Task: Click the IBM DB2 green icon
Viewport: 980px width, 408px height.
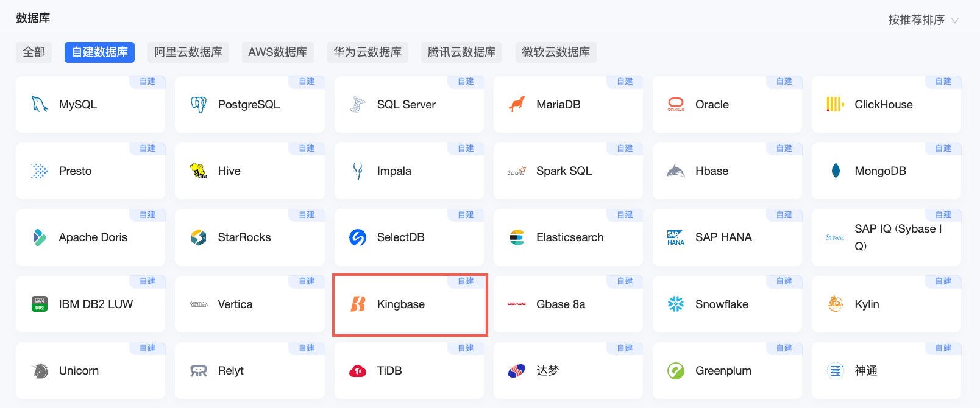Action: [40, 304]
